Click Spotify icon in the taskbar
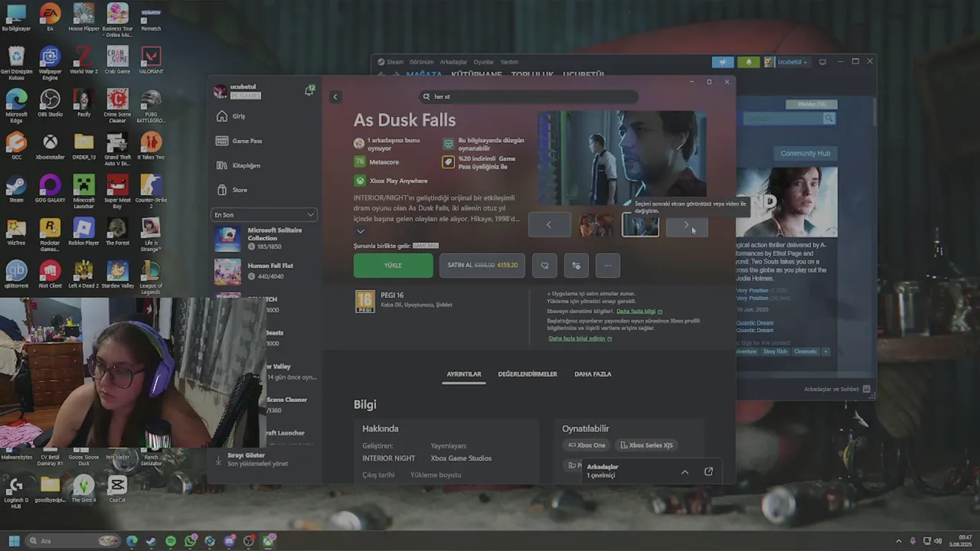This screenshot has height=551, width=980. [x=171, y=541]
